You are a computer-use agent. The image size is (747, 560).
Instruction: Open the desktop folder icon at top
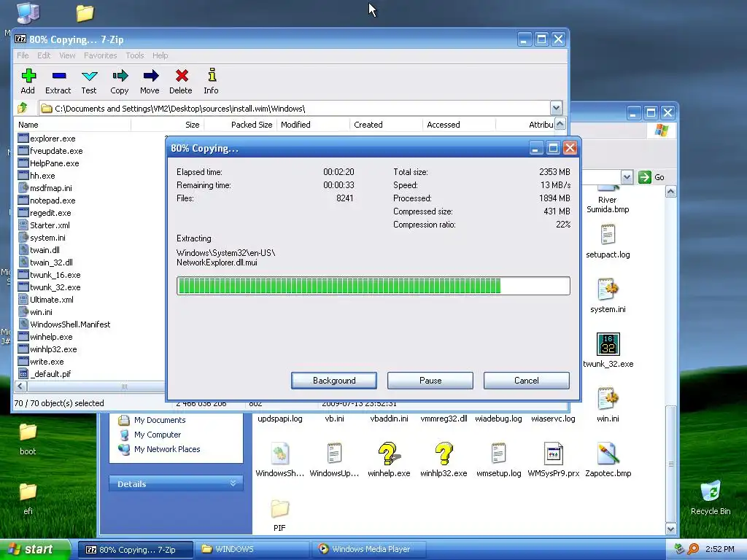click(x=85, y=13)
